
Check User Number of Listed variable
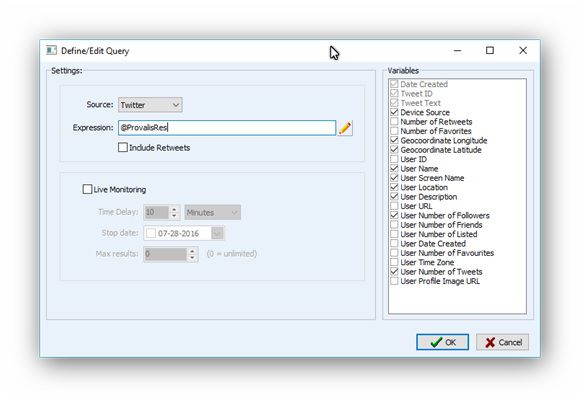point(394,234)
